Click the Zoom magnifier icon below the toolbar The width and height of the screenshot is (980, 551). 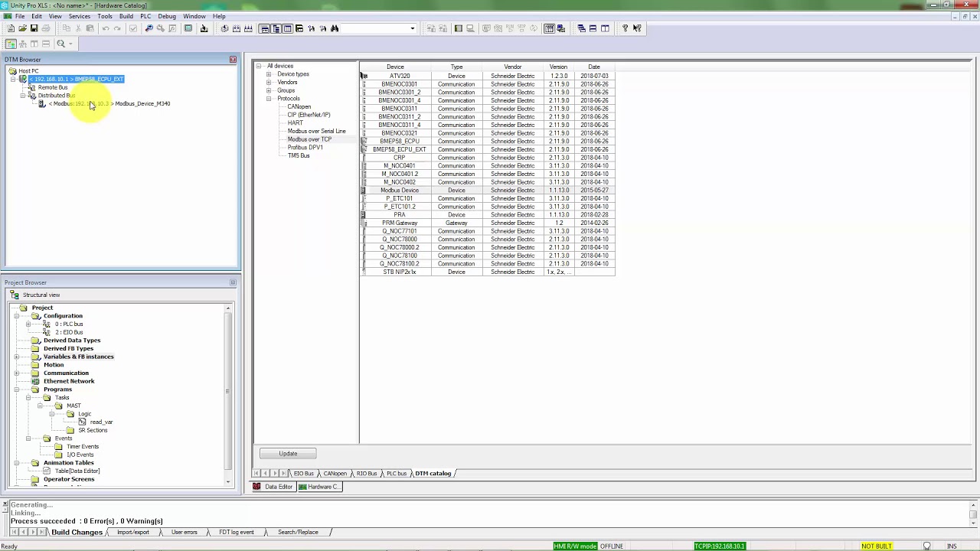coord(60,44)
